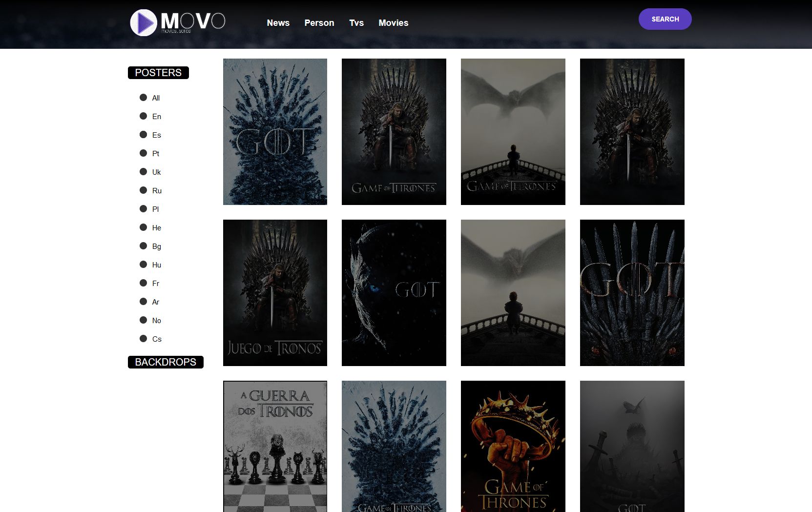Choose the Cs language filter
Image resolution: width=812 pixels, height=512 pixels.
pyautogui.click(x=143, y=339)
